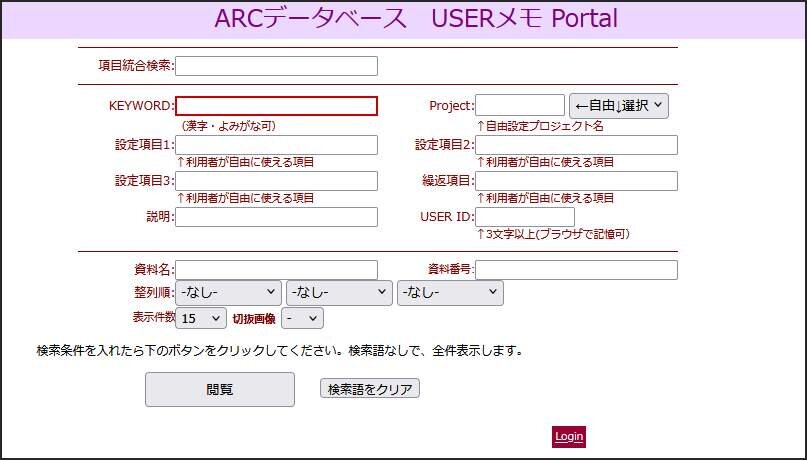Expand the second 整列順 sort dropdown
Image resolution: width=807 pixels, height=460 pixels.
pyautogui.click(x=339, y=293)
